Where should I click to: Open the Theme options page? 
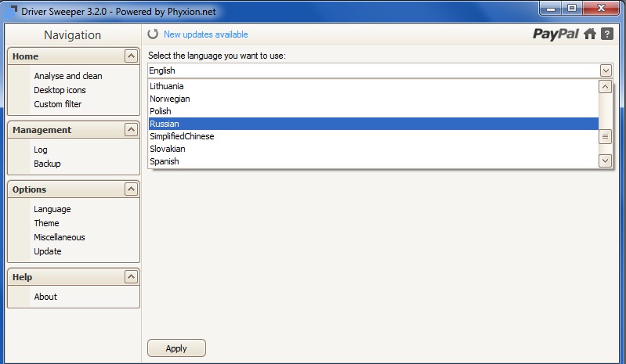(46, 223)
